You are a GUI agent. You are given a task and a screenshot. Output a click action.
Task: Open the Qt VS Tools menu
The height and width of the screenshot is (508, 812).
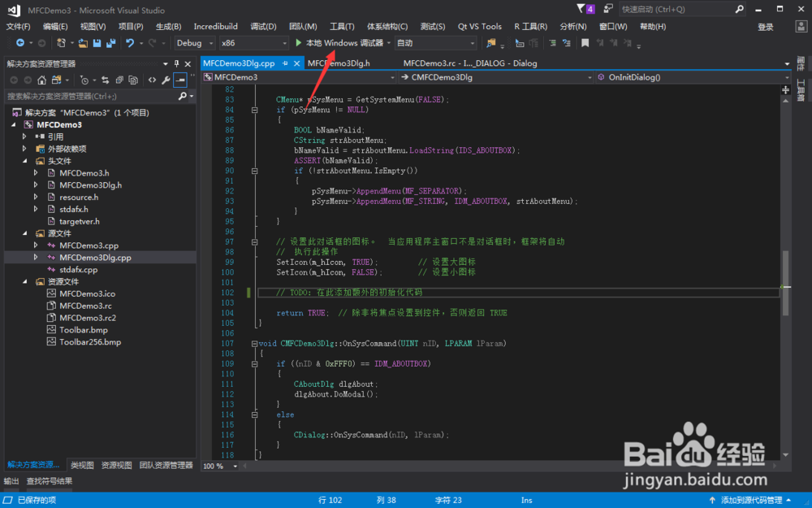point(480,27)
